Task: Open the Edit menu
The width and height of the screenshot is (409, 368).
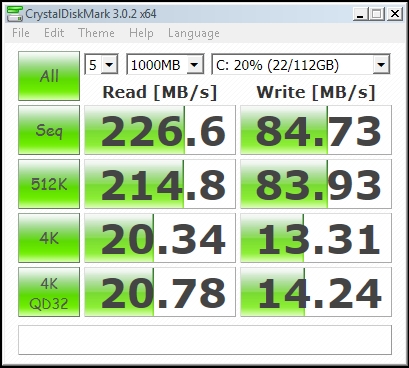Action: (54, 33)
